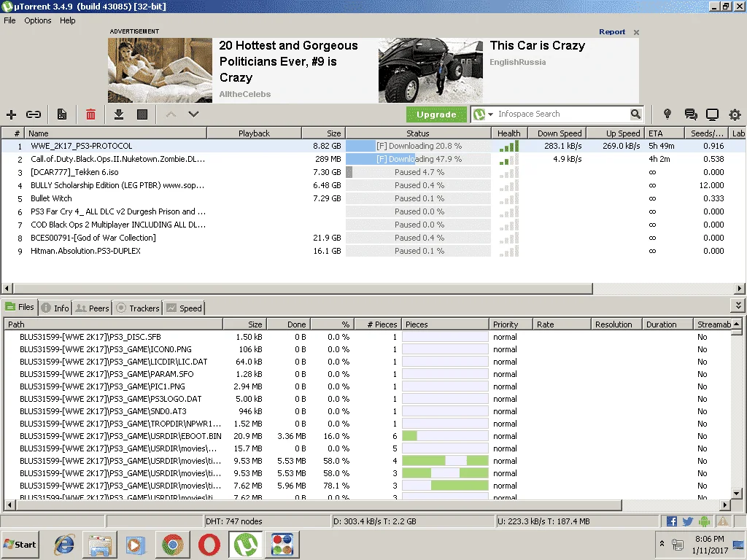The height and width of the screenshot is (560, 747).
Task: Open the Help menu
Action: [68, 20]
